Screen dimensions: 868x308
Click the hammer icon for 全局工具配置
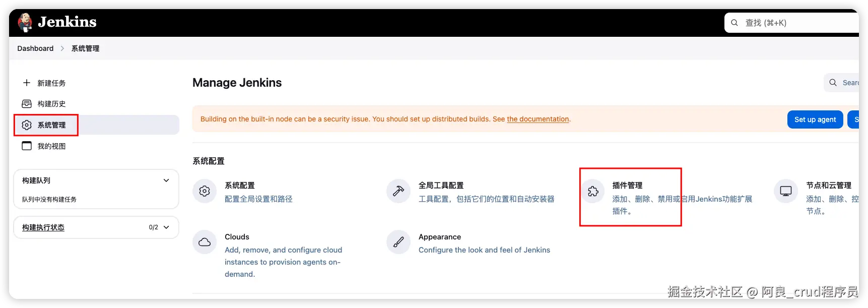coord(398,192)
